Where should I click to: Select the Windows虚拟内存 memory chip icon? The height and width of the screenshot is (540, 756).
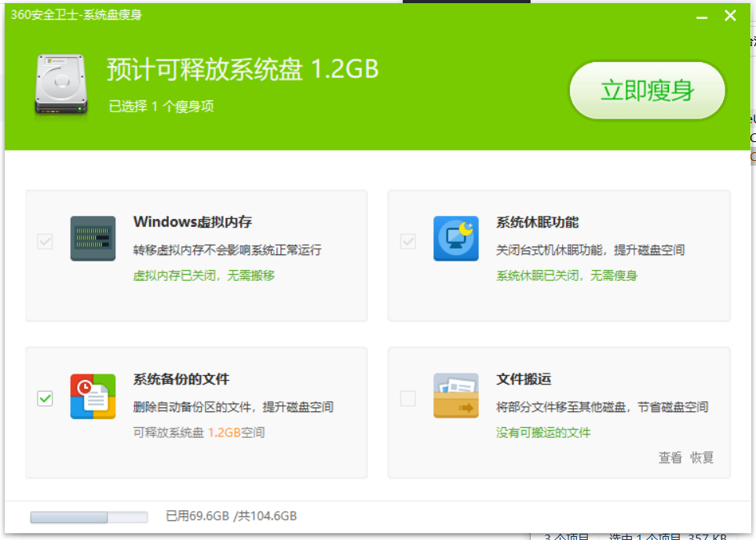pos(93,239)
